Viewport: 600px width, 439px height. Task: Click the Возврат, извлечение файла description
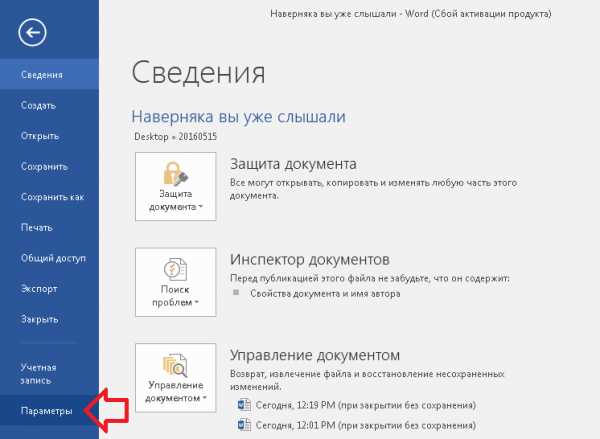coord(367,380)
